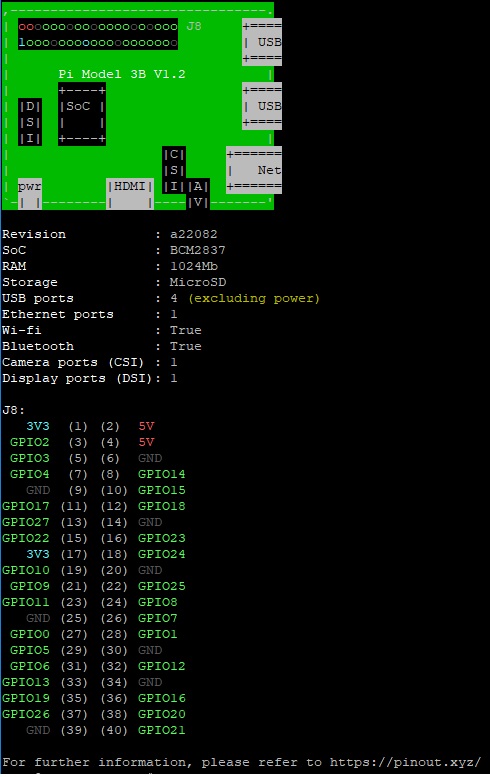Click the 5V label at pin 4
490x777 pixels.
pos(146,442)
